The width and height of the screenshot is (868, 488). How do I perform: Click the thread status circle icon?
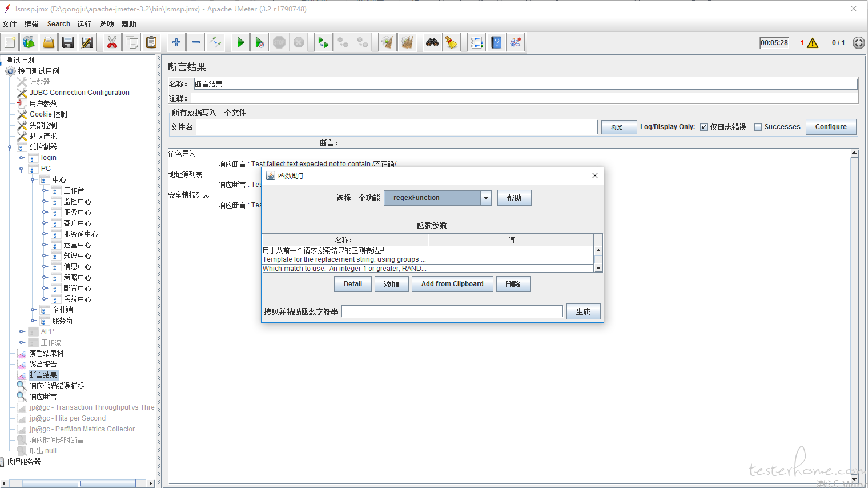(x=858, y=43)
